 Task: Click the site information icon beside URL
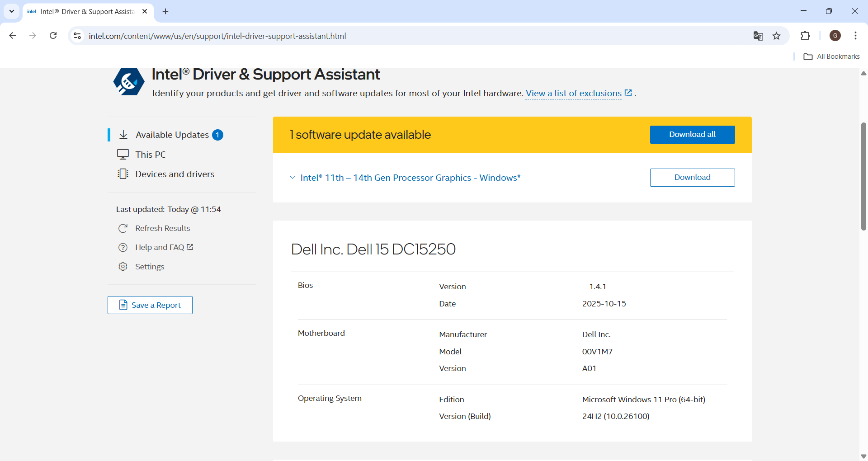tap(77, 36)
